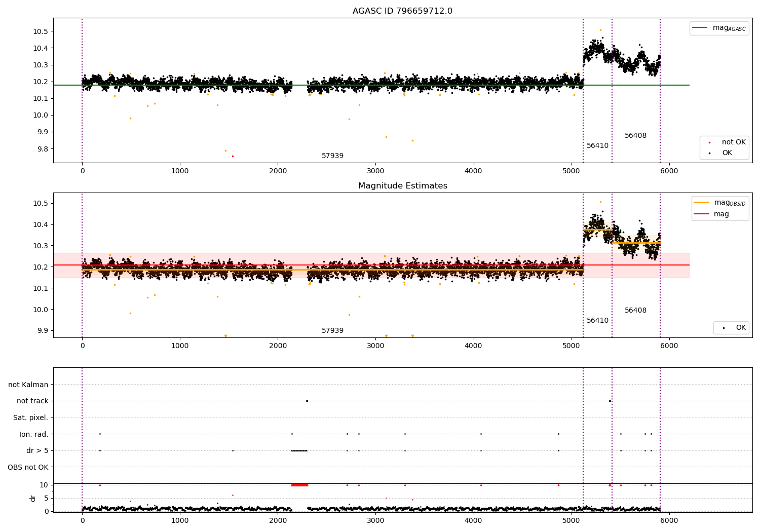760x532 pixels.
Task: Click the Sat. pixel. axis label
Action: click(x=30, y=417)
